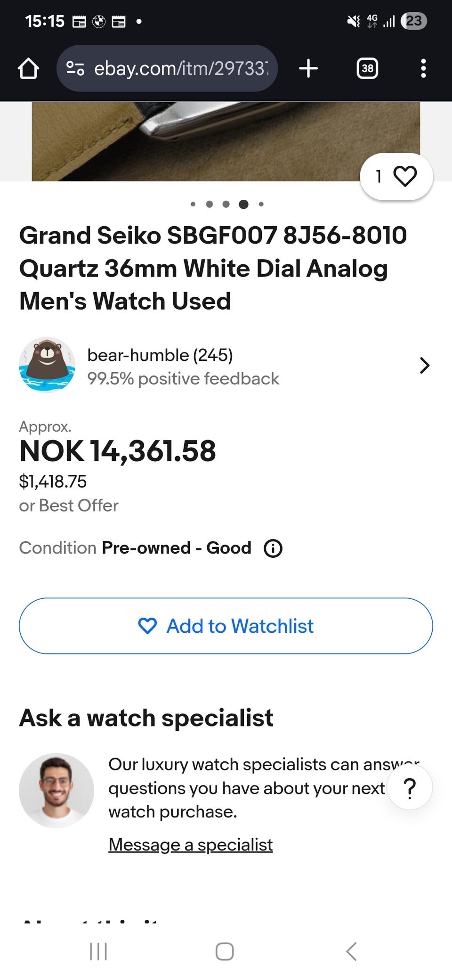
Task: Tap the Android back navigation arrow
Action: (x=351, y=951)
